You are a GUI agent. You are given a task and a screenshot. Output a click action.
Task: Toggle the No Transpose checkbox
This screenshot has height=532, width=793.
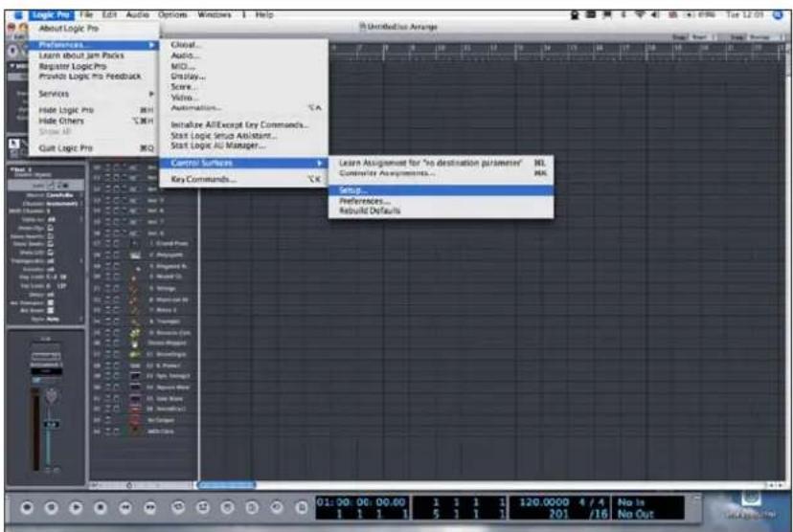tap(50, 302)
